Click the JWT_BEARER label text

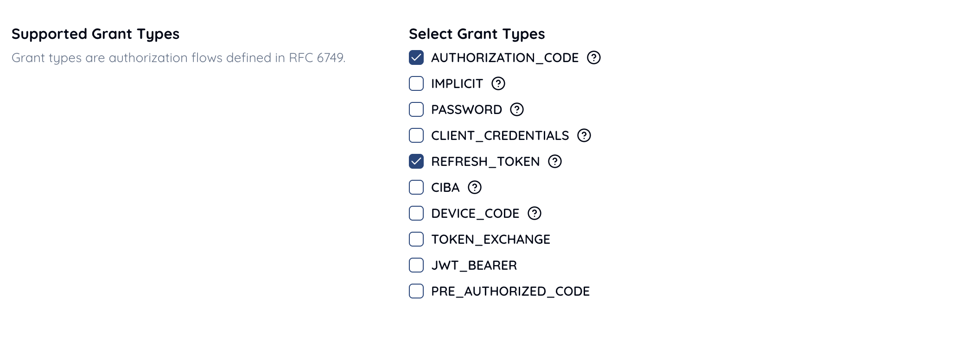pyautogui.click(x=474, y=265)
